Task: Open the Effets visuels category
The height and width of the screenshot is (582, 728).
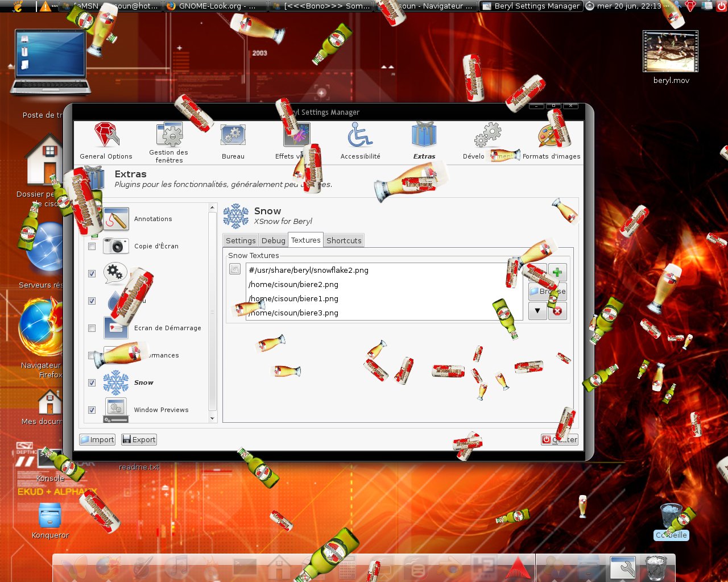Action: pos(296,142)
